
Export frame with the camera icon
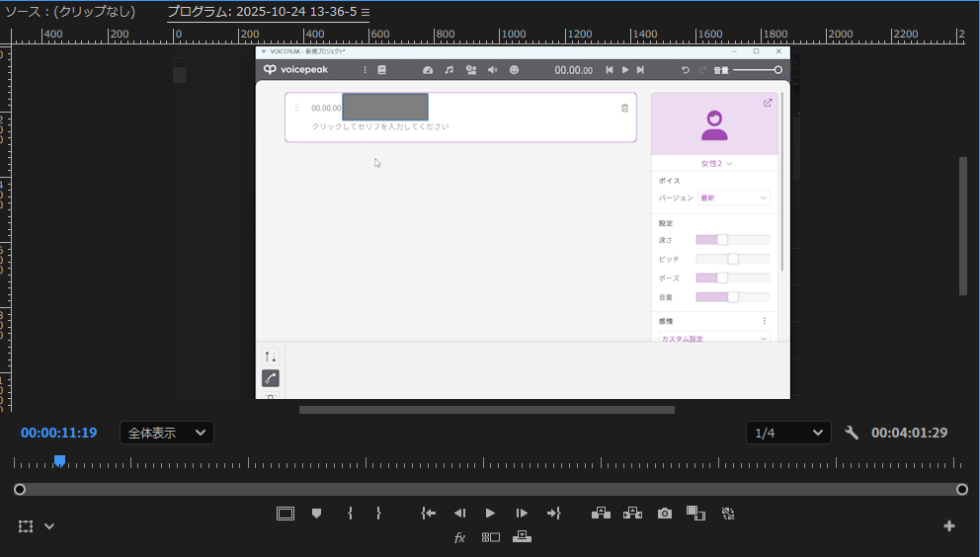[665, 514]
